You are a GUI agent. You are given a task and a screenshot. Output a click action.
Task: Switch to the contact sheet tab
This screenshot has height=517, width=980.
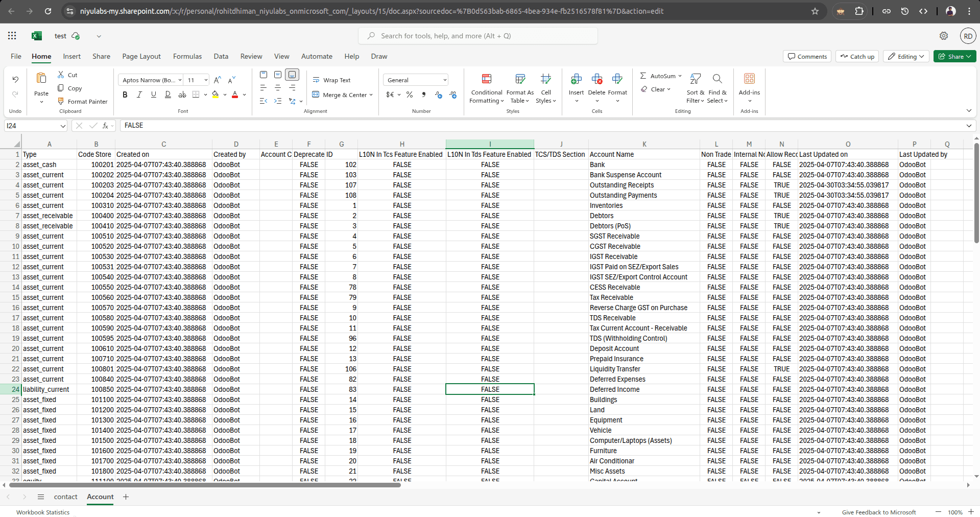coord(66,497)
